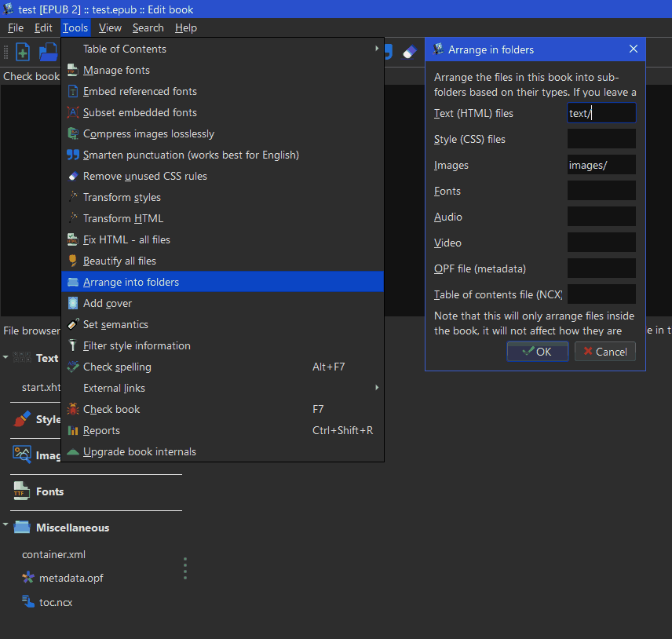672x639 pixels.
Task: Click the Styles brush icon in File browser
Action: [22, 419]
